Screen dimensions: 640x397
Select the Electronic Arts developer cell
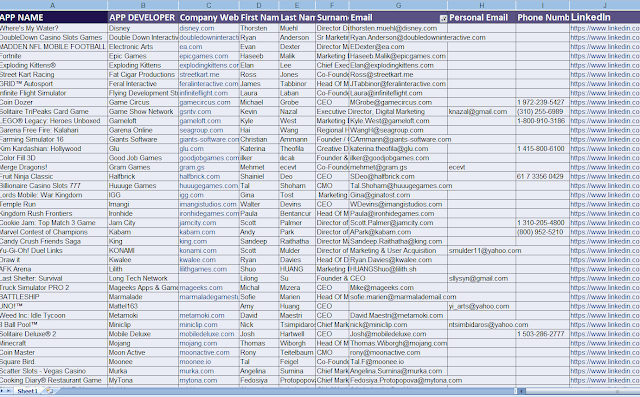tap(143, 47)
